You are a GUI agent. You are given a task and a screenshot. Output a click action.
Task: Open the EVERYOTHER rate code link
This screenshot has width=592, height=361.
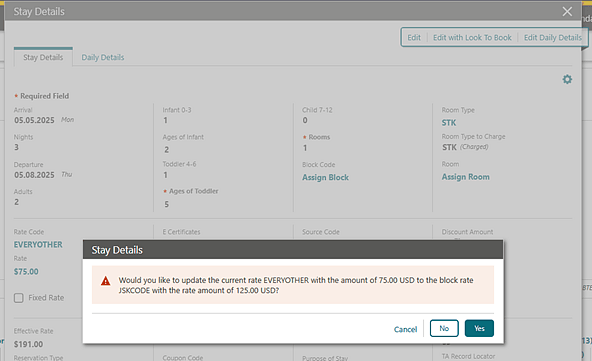click(38, 245)
